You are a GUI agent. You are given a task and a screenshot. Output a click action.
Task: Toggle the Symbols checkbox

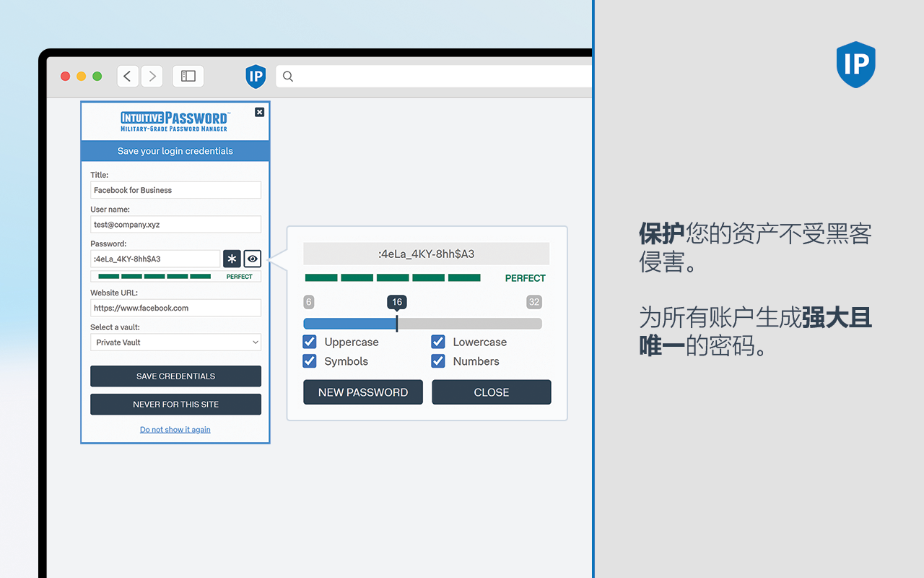point(310,361)
